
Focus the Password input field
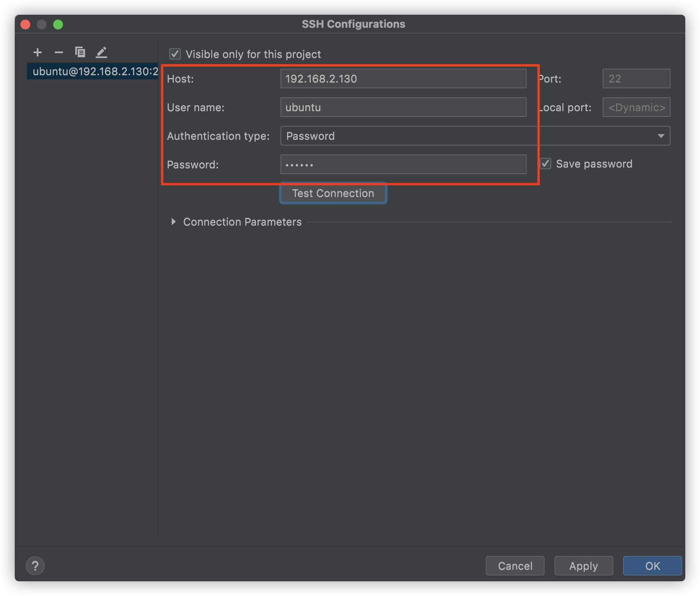[404, 164]
